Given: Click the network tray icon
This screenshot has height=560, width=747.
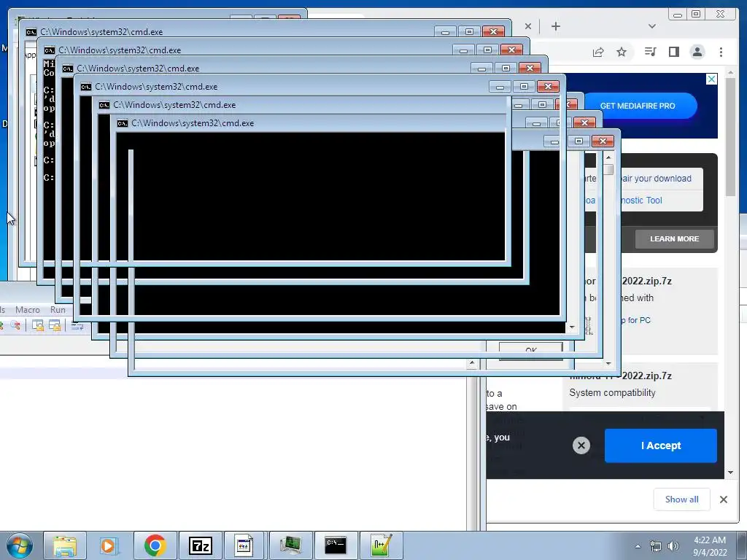Looking at the screenshot, I should [x=656, y=546].
